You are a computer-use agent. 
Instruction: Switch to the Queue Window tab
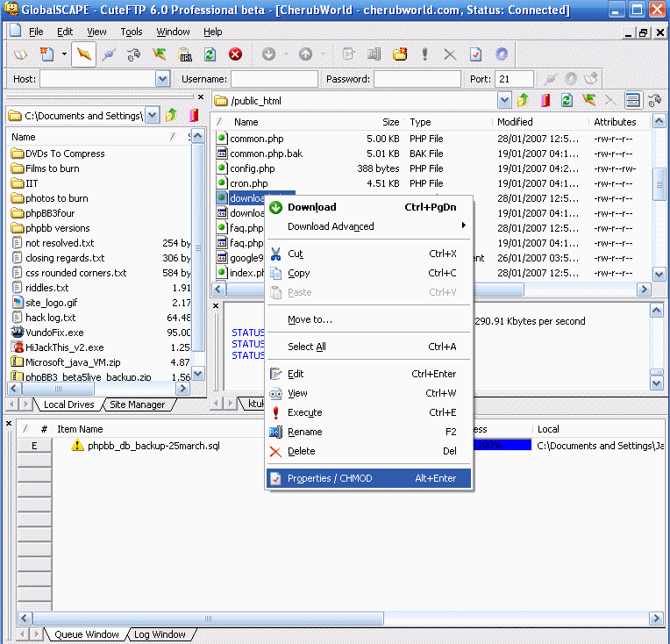87,634
